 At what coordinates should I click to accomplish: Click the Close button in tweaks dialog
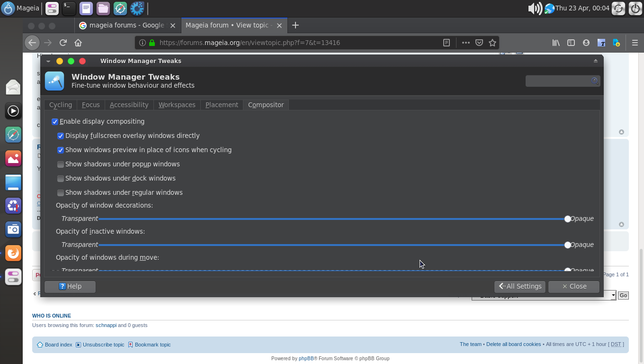574,286
